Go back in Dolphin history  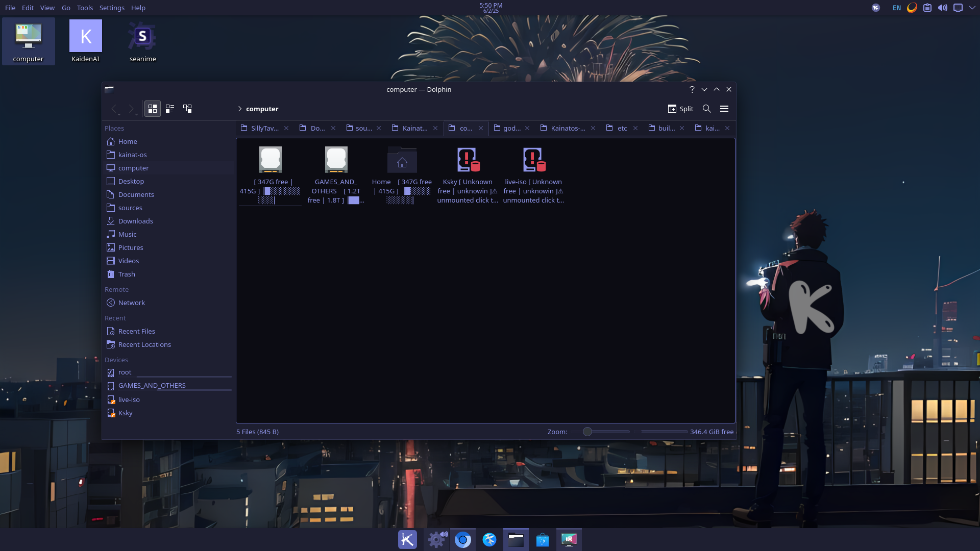click(114, 109)
